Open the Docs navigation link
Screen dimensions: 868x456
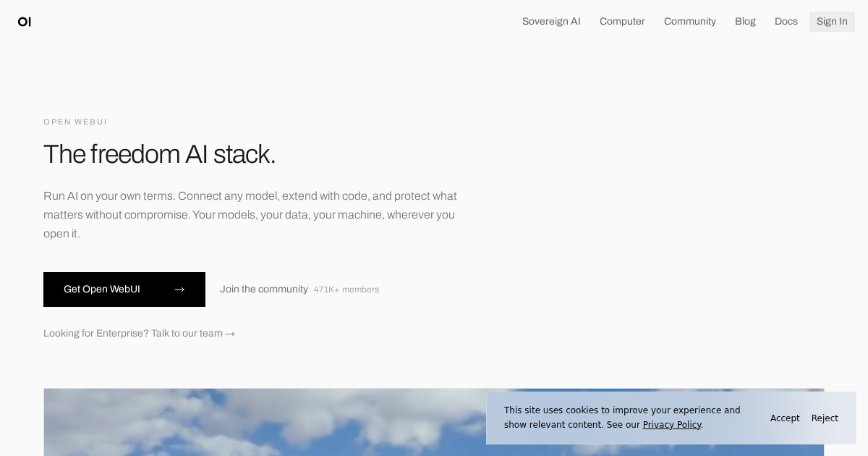tap(786, 22)
